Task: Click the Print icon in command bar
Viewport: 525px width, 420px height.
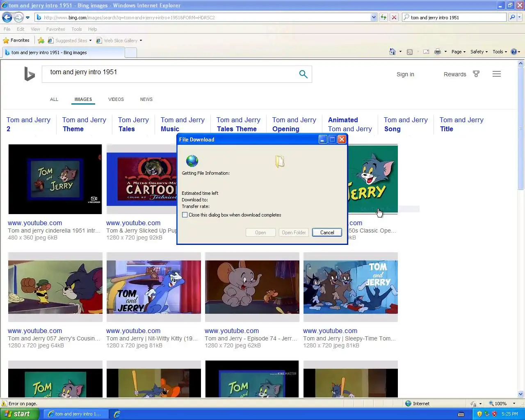Action: [438, 52]
